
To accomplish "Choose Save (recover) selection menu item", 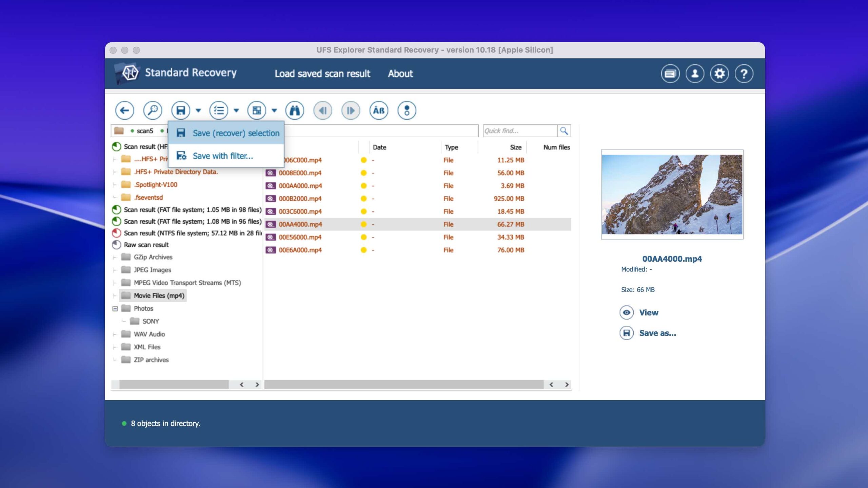I will point(236,133).
